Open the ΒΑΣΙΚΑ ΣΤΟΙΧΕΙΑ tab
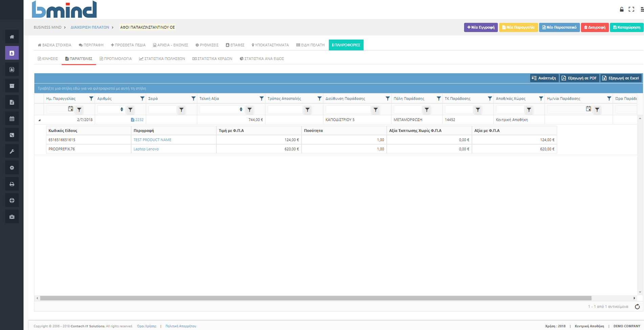 click(x=55, y=45)
